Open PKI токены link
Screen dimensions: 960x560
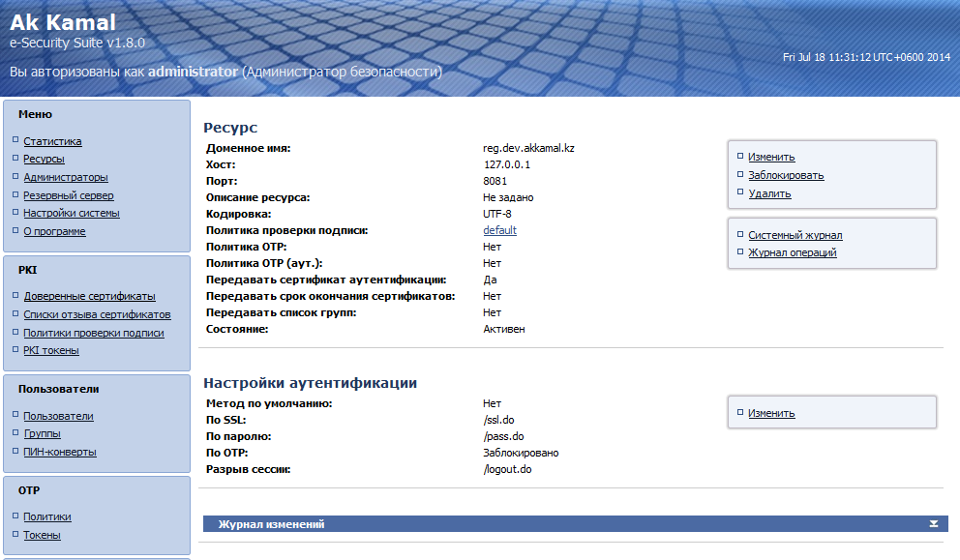(x=51, y=351)
